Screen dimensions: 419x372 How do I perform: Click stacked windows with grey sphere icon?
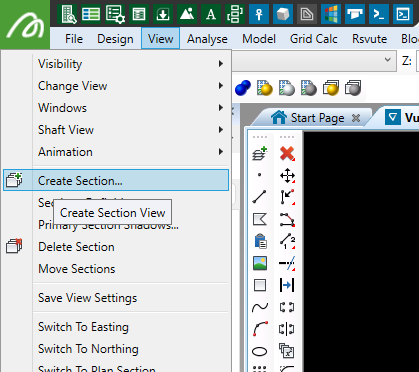(353, 88)
